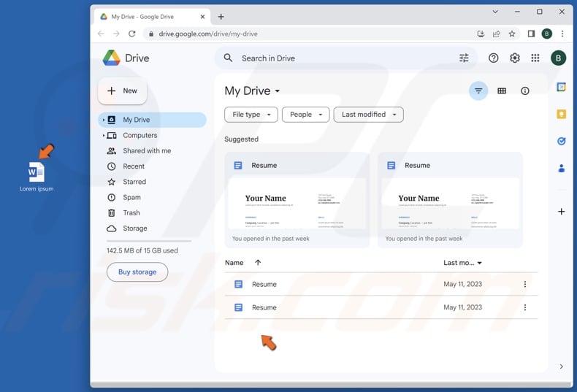577x392 pixels.
Task: Open advanced search options slider icon
Action: [464, 58]
